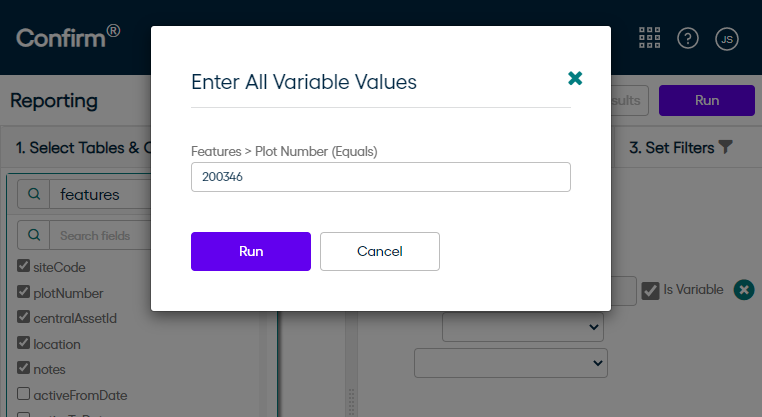Image resolution: width=762 pixels, height=417 pixels.
Task: Toggle the Is Variable checkbox
Action: tap(650, 291)
